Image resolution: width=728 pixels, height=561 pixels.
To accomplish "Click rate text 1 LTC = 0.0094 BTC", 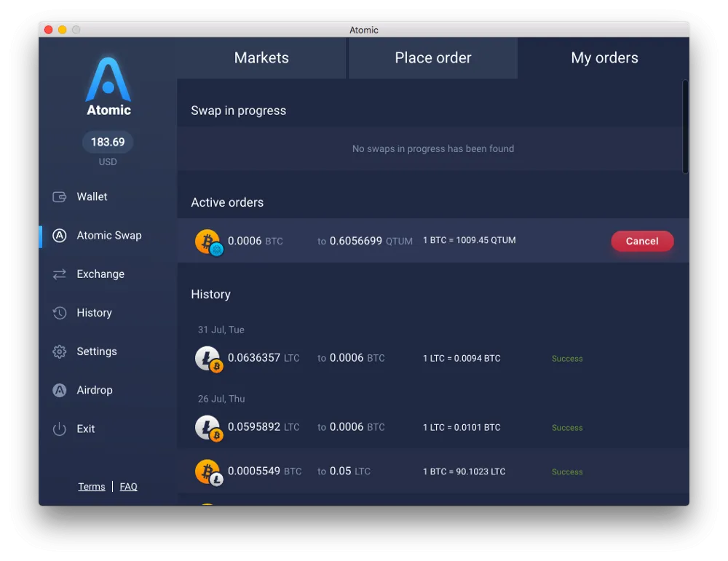I will coord(462,358).
